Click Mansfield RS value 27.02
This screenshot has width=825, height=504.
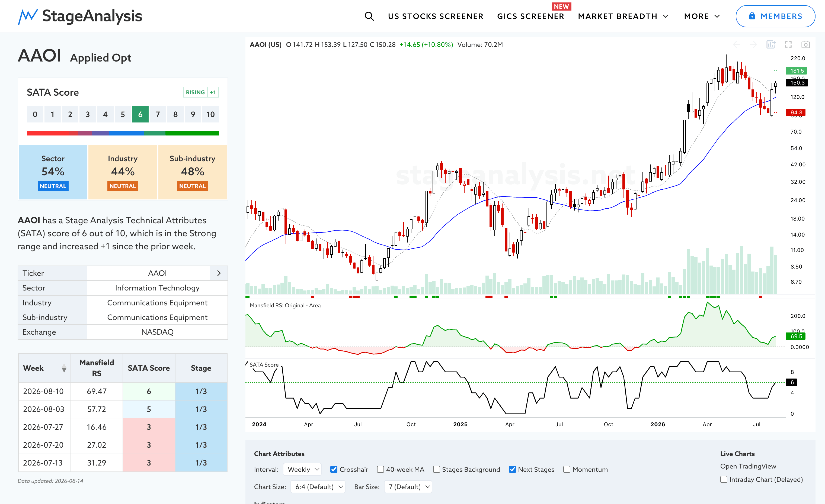(97, 445)
